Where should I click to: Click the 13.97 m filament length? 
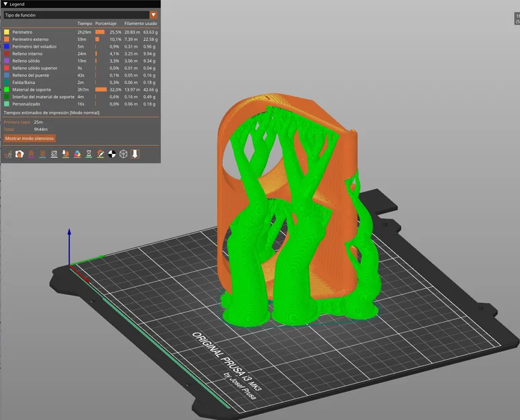[132, 90]
